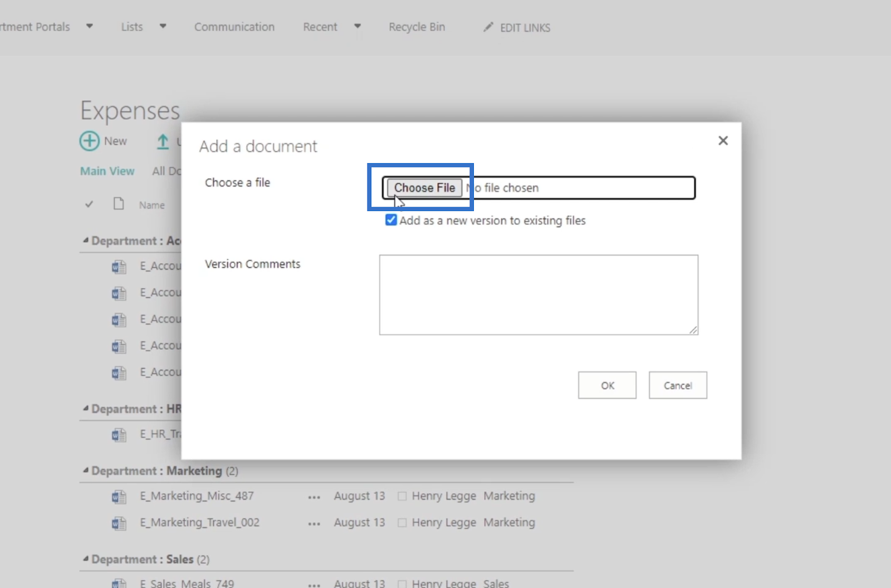Click the Word icon for E_Marketing_Misc_487
This screenshot has width=891, height=588.
click(x=119, y=496)
